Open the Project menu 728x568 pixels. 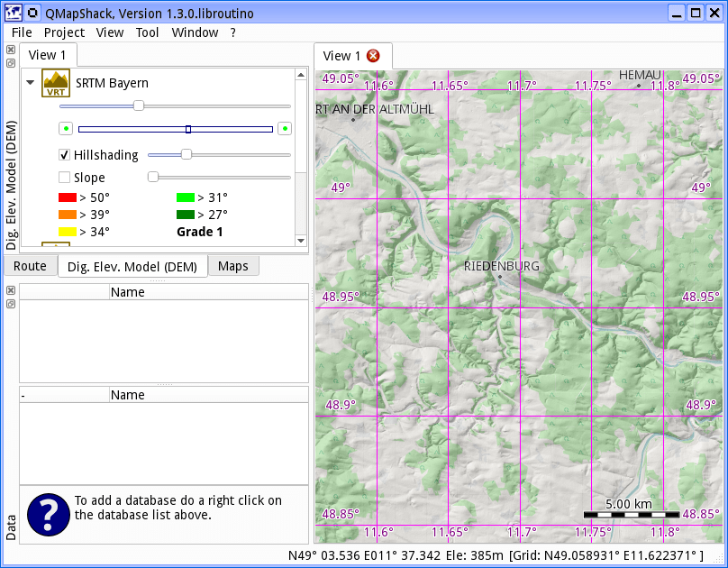click(x=64, y=32)
